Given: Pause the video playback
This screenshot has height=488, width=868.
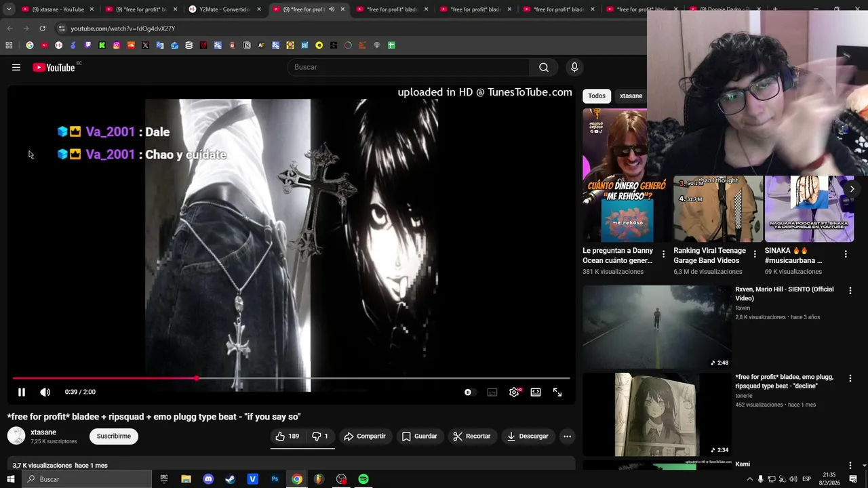Looking at the screenshot, I should [x=22, y=392].
